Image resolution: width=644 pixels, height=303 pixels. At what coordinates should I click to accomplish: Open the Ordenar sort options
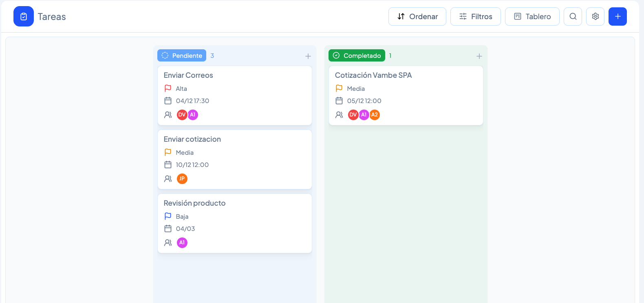pos(417,17)
